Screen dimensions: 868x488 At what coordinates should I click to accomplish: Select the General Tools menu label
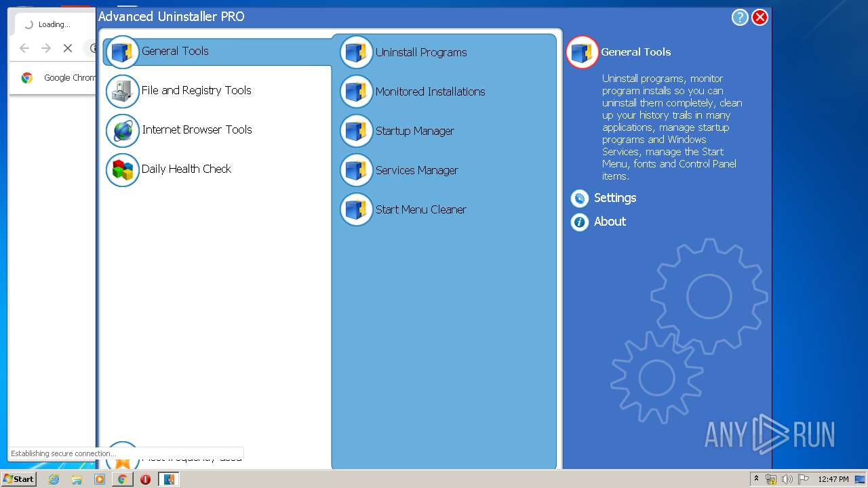pyautogui.click(x=175, y=51)
